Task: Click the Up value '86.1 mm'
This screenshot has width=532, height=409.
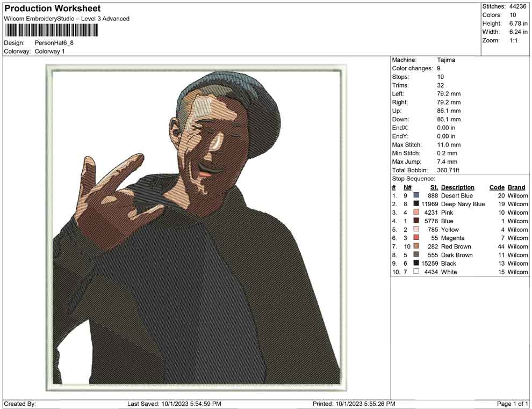Action: coord(449,111)
